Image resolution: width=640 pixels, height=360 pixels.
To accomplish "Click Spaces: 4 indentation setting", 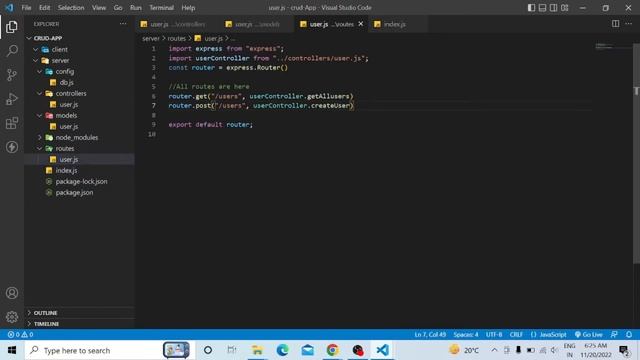I will click(x=466, y=334).
